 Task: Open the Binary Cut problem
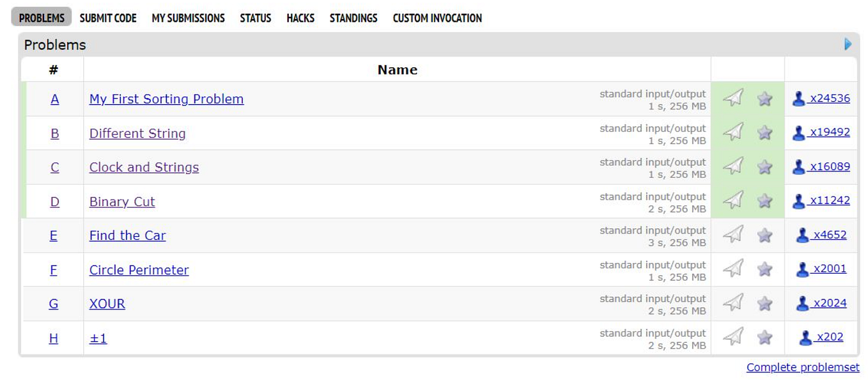pos(122,202)
